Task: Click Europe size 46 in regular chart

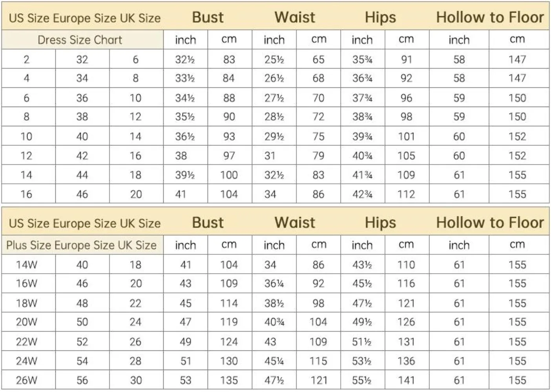Action: click(x=82, y=194)
